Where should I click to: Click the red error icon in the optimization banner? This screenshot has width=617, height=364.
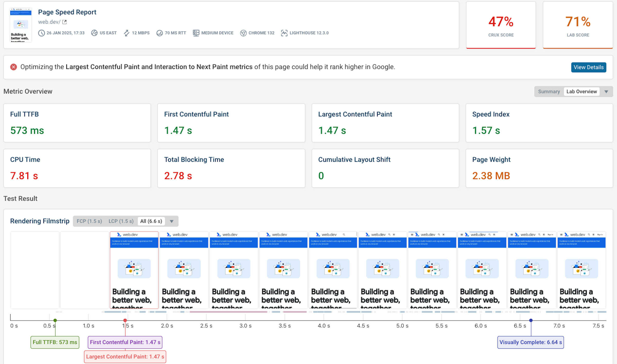[x=13, y=67]
